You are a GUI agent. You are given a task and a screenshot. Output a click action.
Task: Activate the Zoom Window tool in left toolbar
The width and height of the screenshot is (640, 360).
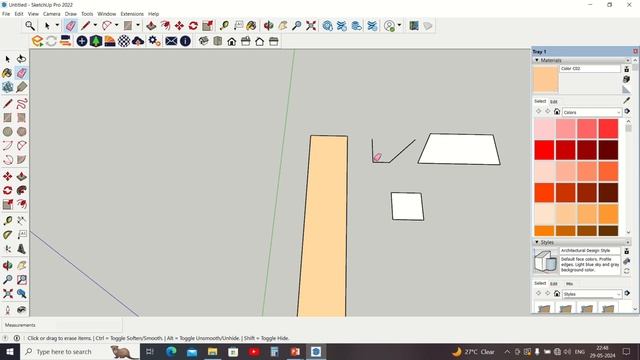coord(22,280)
